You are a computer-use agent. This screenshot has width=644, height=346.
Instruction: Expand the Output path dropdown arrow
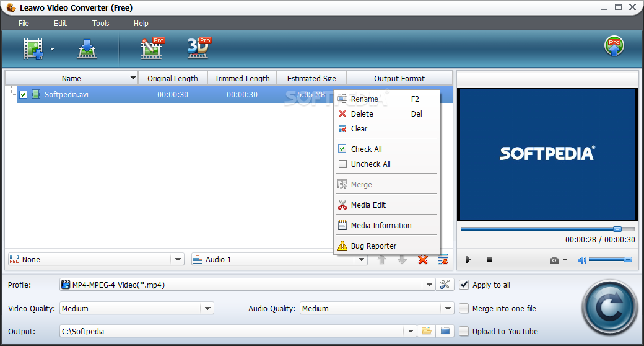point(411,331)
